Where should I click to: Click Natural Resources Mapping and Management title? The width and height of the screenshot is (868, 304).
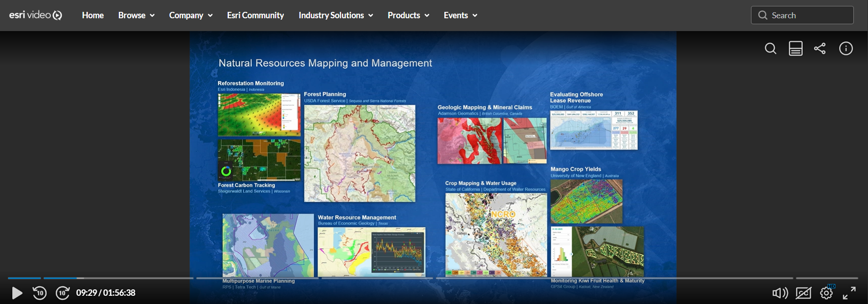[x=325, y=63]
